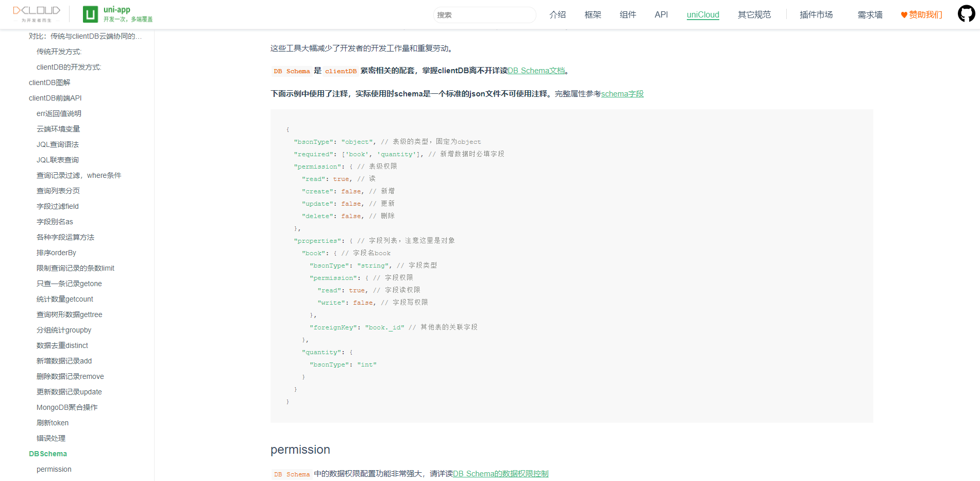Screen dimensions: 980x481
Task: Click the schema字段 hyperlink
Action: [622, 94]
